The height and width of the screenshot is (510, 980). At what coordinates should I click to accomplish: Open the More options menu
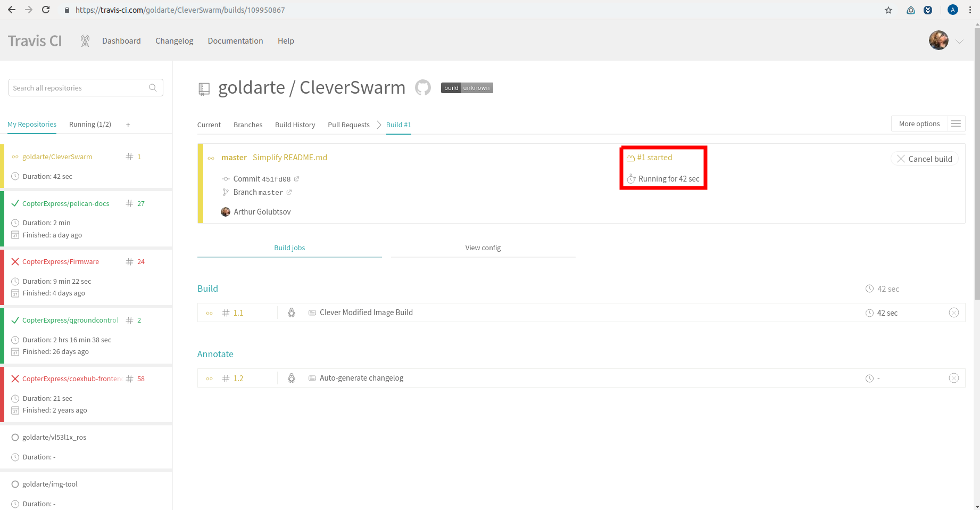tap(927, 124)
